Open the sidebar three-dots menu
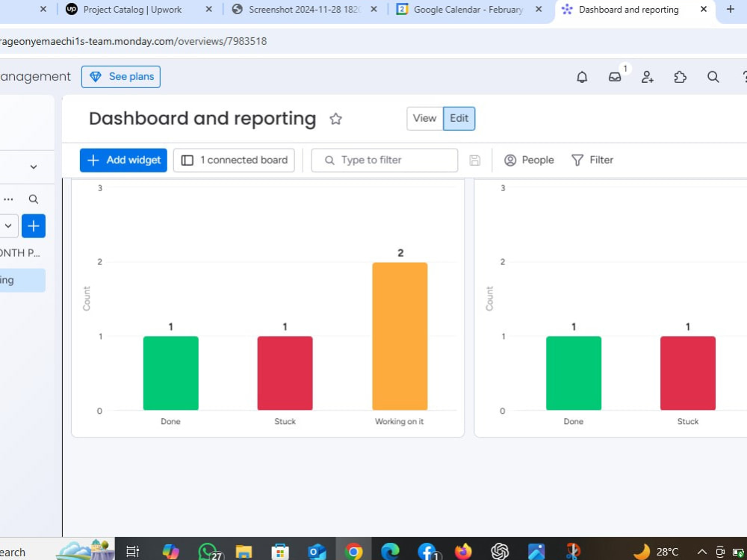 click(x=8, y=199)
